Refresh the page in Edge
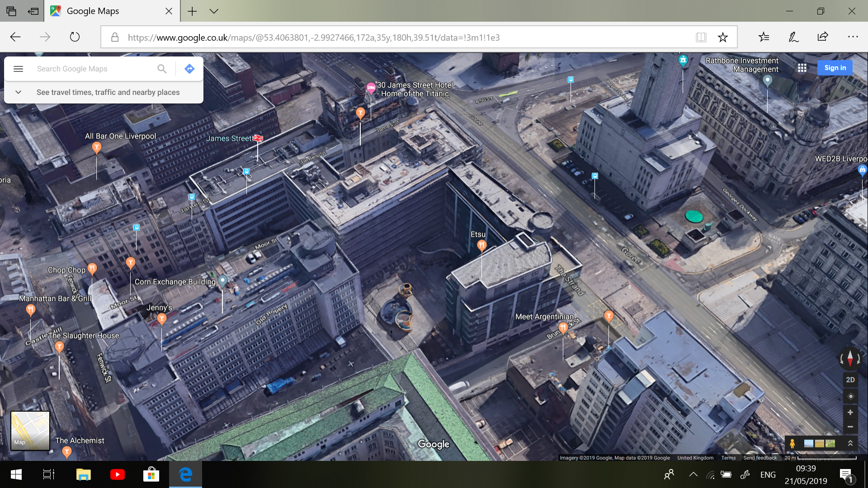 coord(75,37)
